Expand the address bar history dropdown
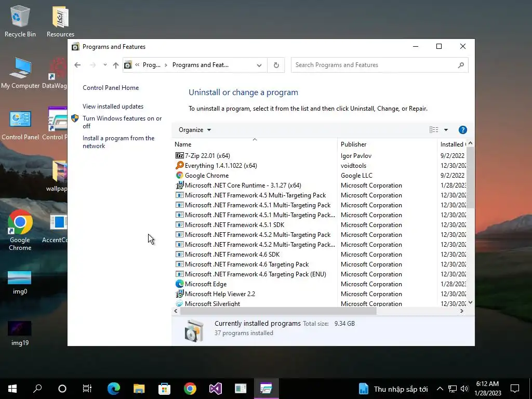532x399 pixels. click(x=259, y=65)
